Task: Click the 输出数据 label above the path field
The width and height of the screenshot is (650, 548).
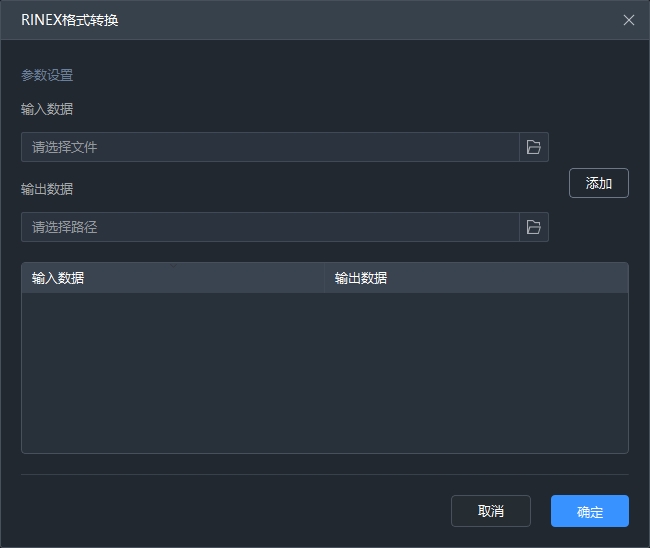Action: [x=47, y=189]
